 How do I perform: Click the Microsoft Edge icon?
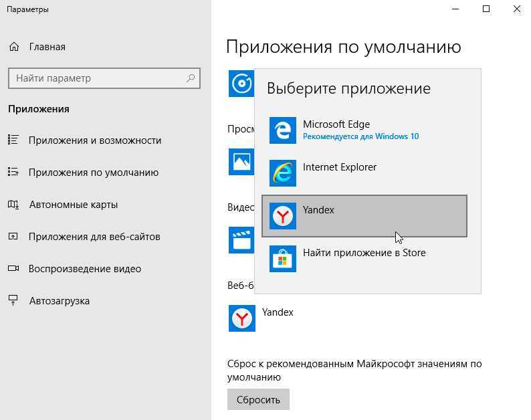coord(283,130)
